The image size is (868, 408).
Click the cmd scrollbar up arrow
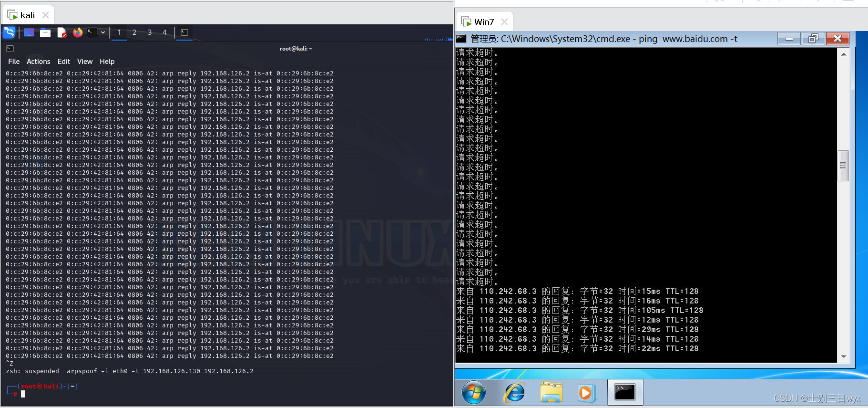tap(844, 54)
